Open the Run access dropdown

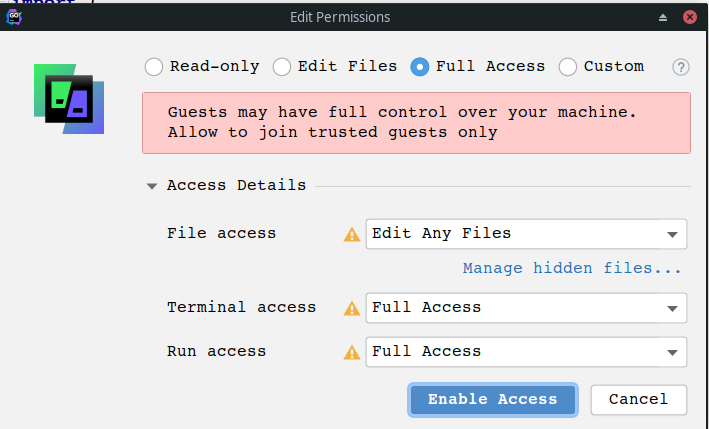coord(526,352)
